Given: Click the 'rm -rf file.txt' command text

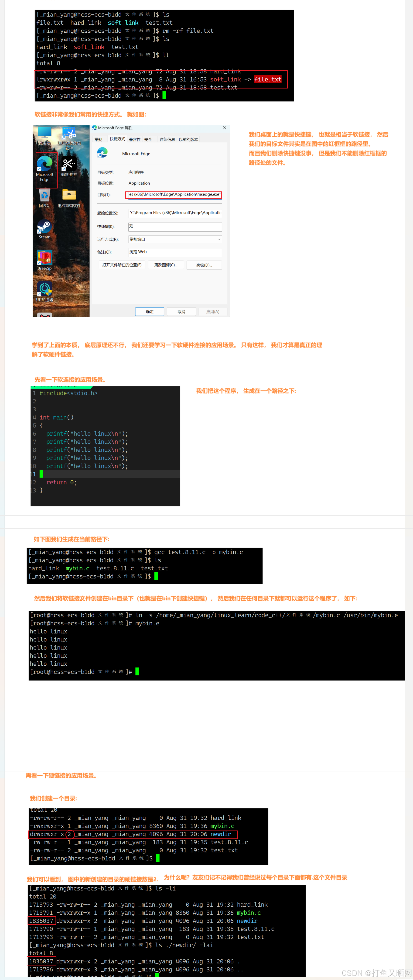Looking at the screenshot, I should pos(188,31).
